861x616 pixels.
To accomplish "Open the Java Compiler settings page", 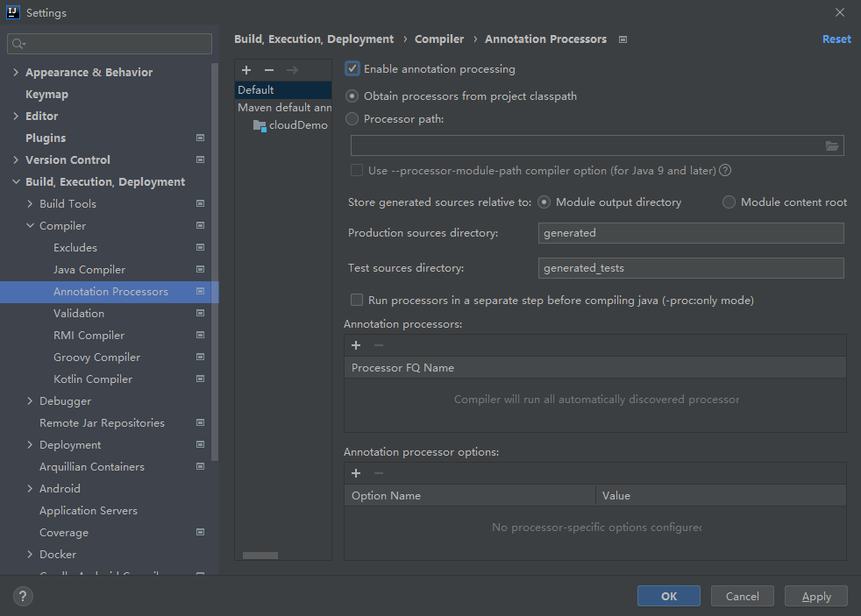I will click(x=89, y=270).
